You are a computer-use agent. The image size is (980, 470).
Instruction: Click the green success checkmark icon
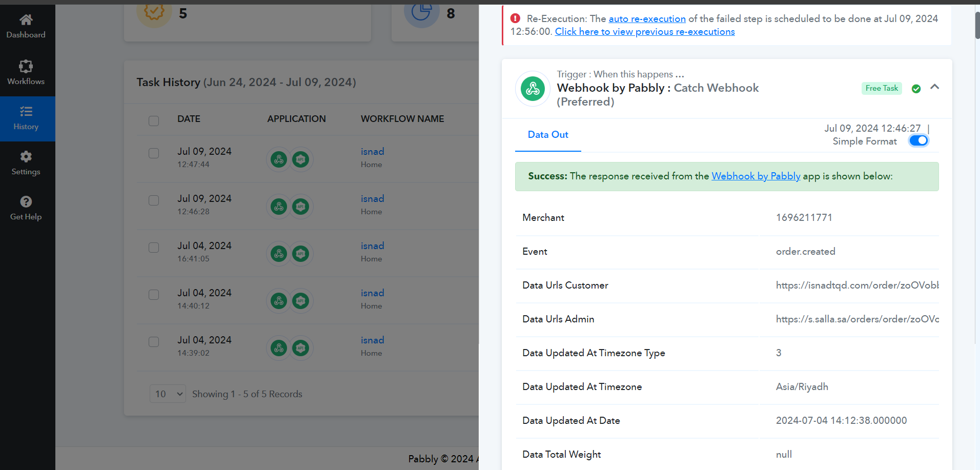(916, 89)
